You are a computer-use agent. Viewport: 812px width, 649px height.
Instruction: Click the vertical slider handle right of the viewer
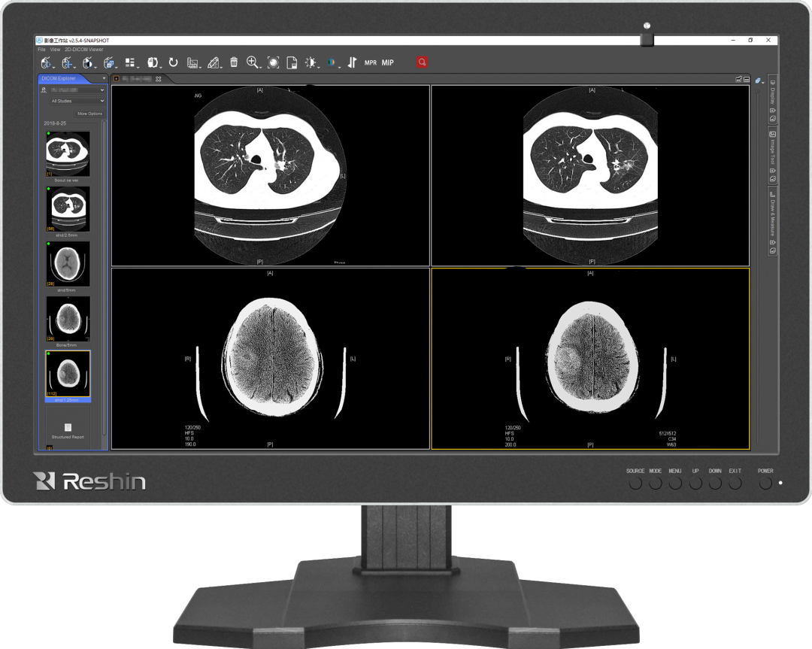757,92
